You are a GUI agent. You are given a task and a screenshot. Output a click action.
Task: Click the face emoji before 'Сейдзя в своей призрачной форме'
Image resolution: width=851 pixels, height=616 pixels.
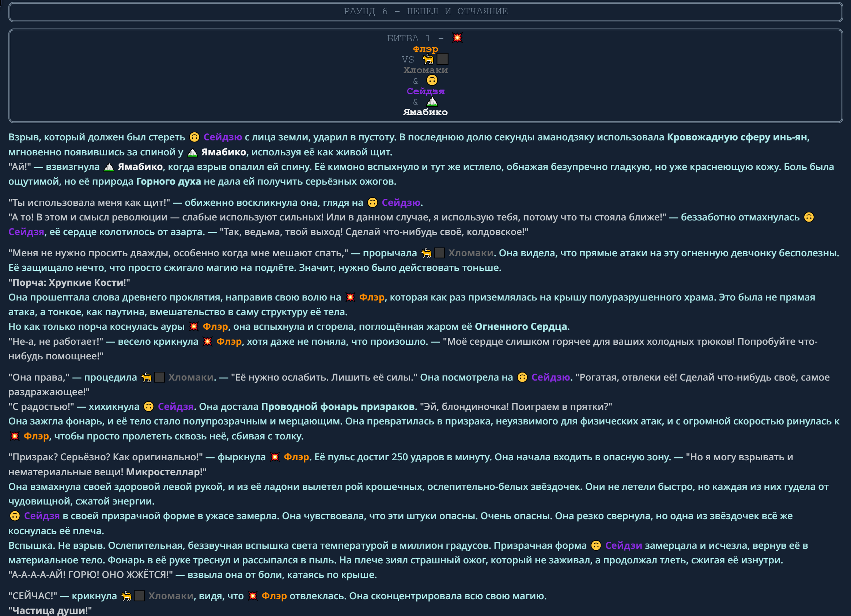[15, 516]
